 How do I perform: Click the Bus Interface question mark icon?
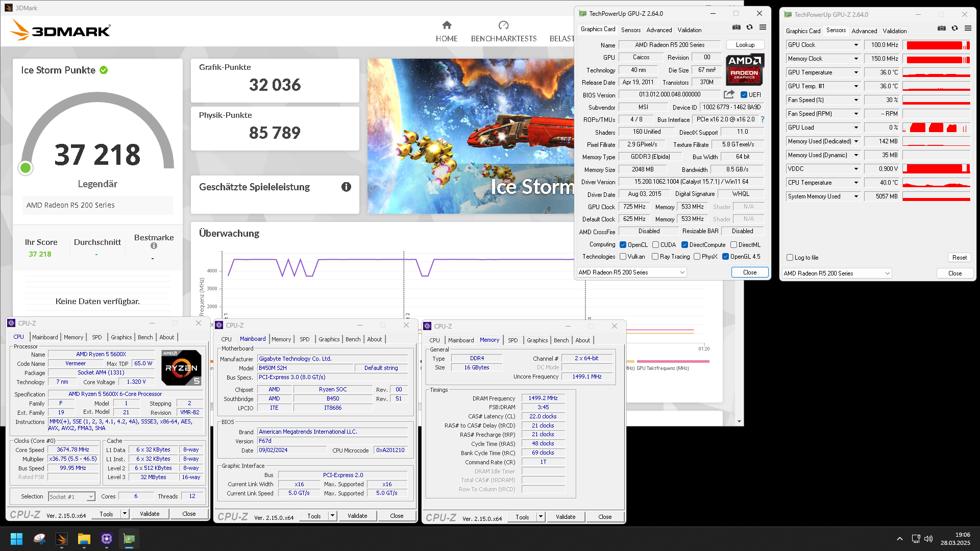click(763, 119)
